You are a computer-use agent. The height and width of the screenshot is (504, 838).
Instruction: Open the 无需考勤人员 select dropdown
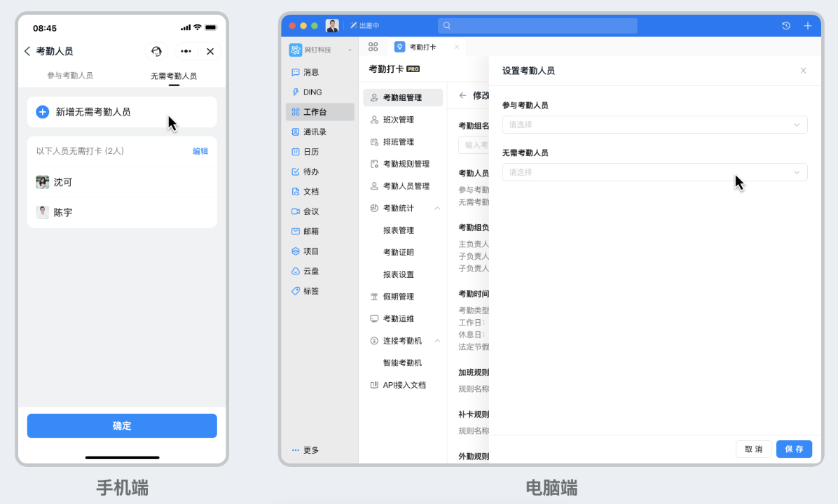(x=654, y=172)
